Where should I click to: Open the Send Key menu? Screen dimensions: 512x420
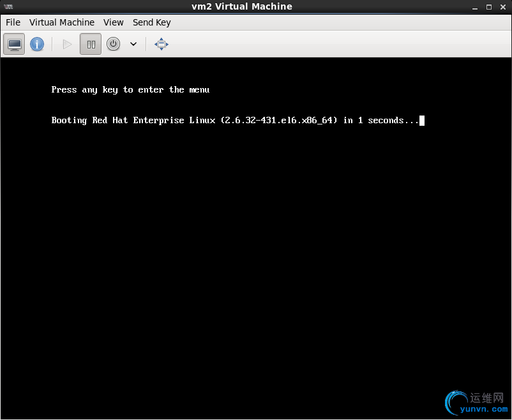pyautogui.click(x=151, y=22)
